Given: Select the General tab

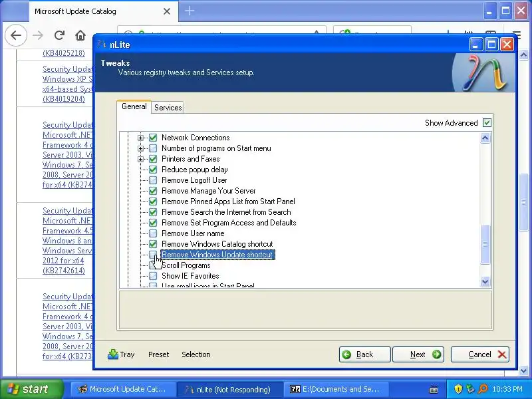Looking at the screenshot, I should click(x=134, y=106).
